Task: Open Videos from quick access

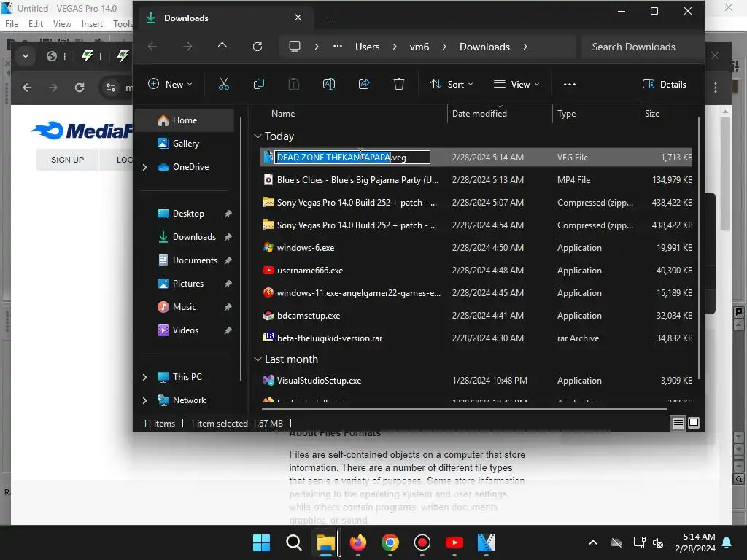Action: point(185,330)
